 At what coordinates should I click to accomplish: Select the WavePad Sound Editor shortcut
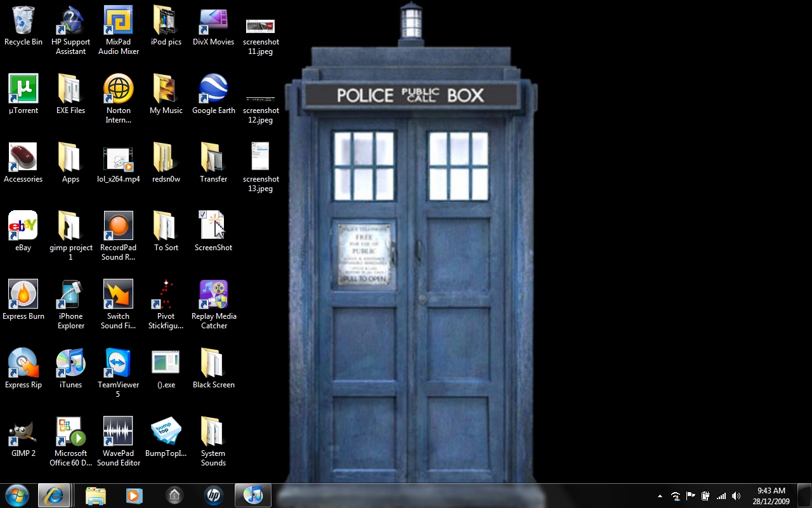(118, 432)
